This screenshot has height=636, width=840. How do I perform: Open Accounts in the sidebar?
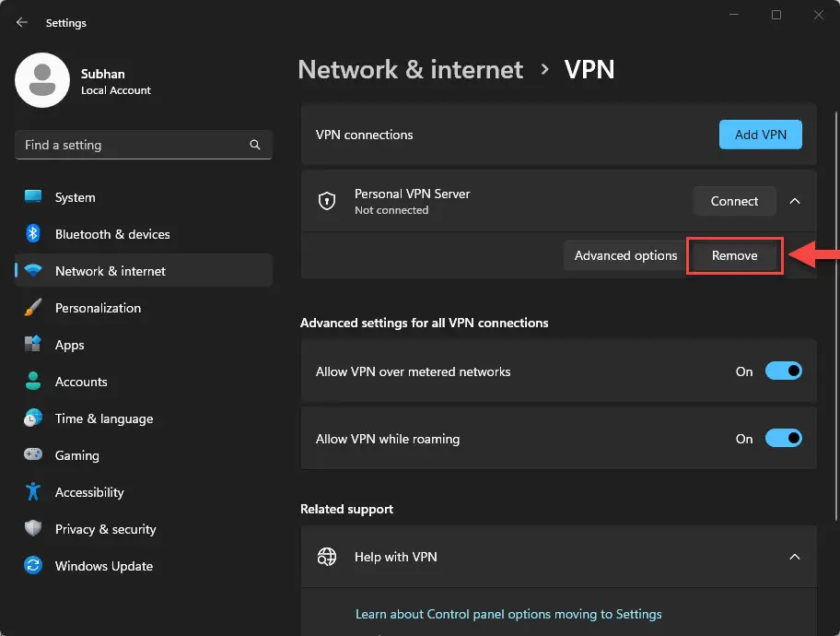pyautogui.click(x=81, y=382)
